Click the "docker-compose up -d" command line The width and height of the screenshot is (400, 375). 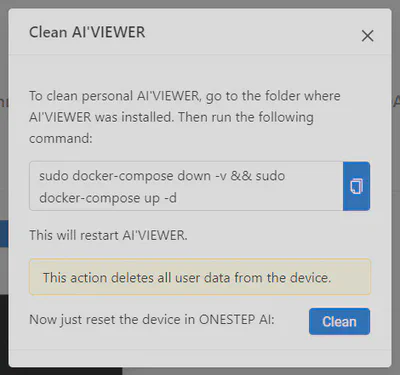(108, 198)
